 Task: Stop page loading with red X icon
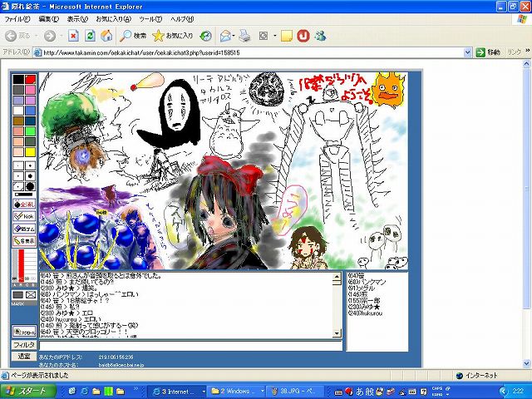[73, 36]
